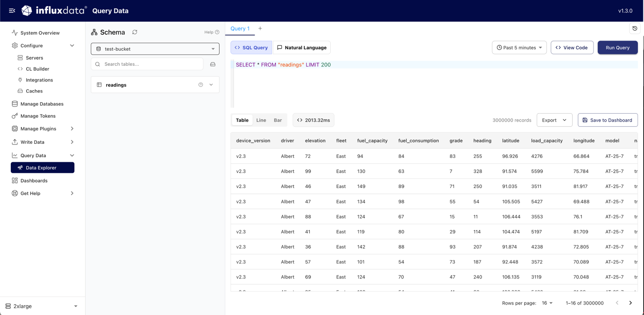The height and width of the screenshot is (315, 644).
Task: Open Dashboards from the sidebar
Action: pos(34,181)
